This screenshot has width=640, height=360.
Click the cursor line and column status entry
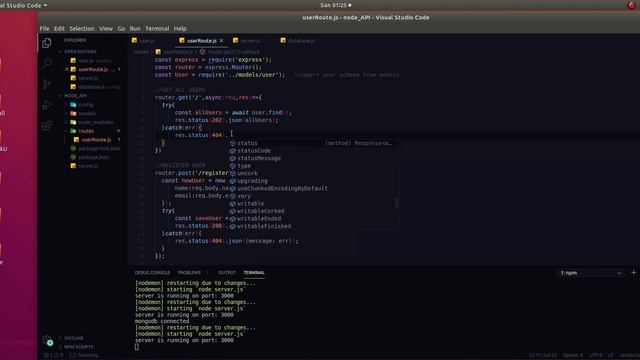[543, 356]
